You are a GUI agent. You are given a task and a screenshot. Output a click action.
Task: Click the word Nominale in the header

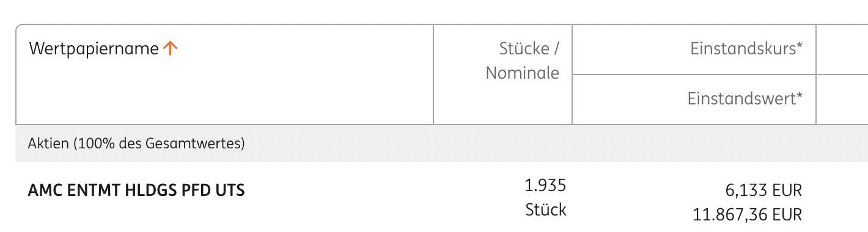pos(523,73)
